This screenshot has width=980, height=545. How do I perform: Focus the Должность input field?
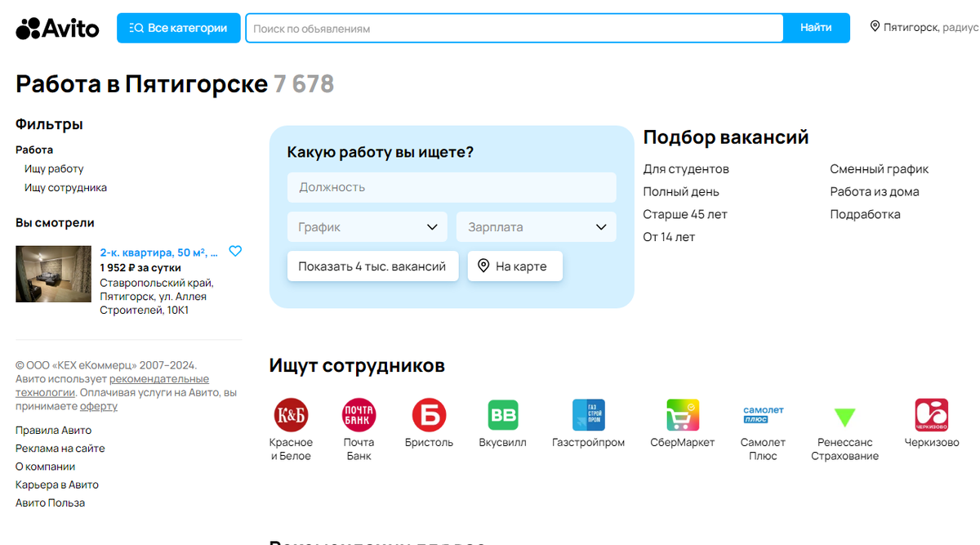coord(452,187)
